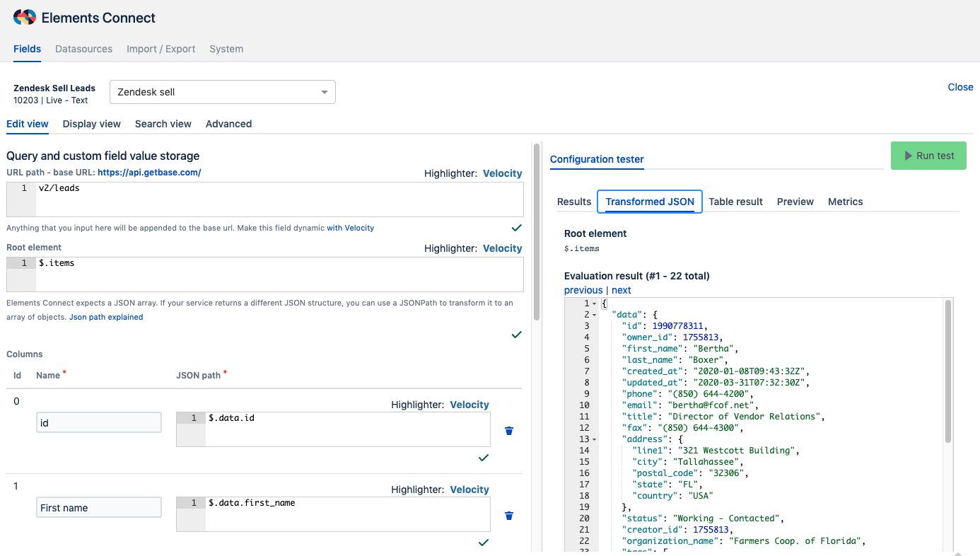Screen dimensions: 980x556
Task: Toggle Velocity highlighter for id JSON path
Action: 469,405
